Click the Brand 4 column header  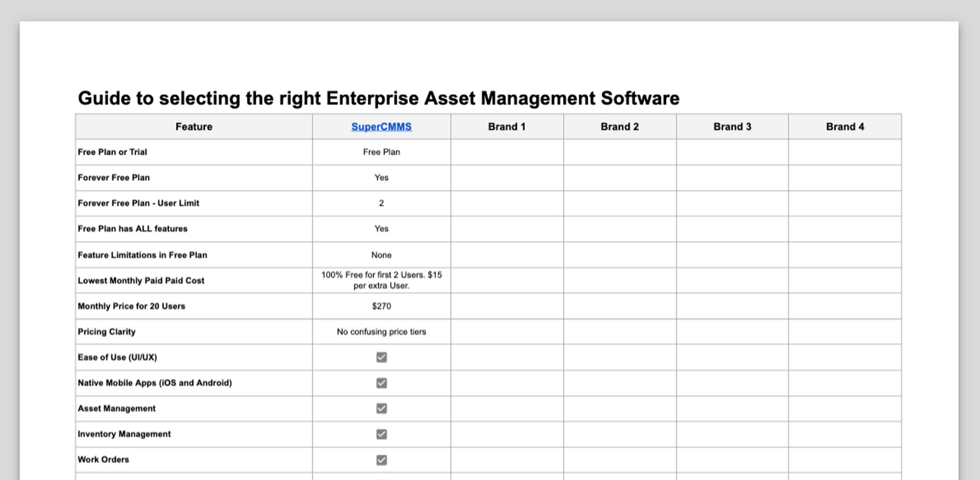845,127
